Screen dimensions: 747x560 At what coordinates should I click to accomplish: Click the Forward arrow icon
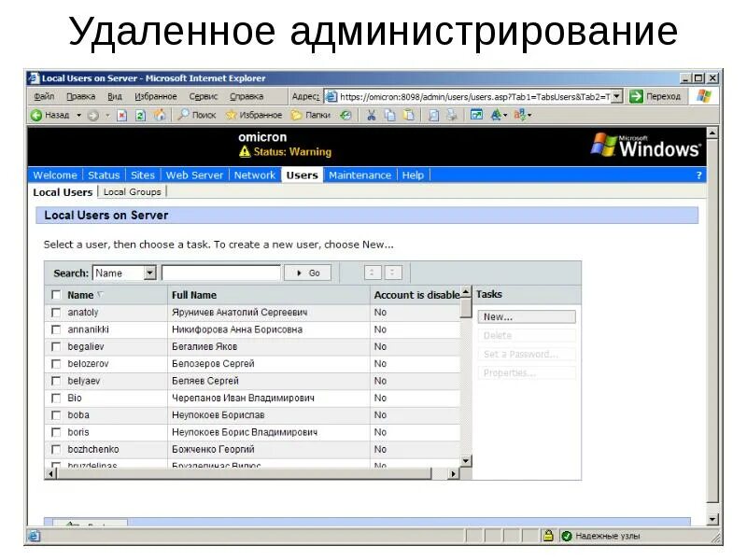click(92, 115)
